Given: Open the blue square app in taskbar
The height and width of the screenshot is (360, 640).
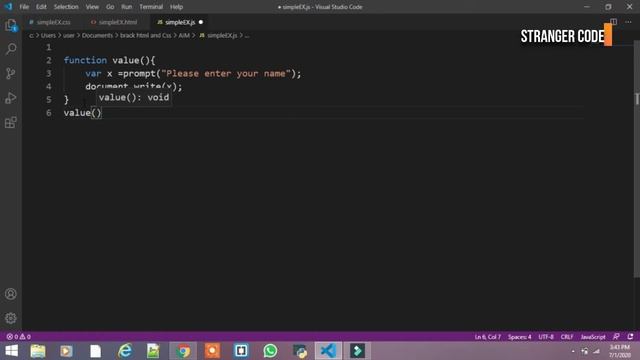Looking at the screenshot, I should pyautogui.click(x=241, y=351).
